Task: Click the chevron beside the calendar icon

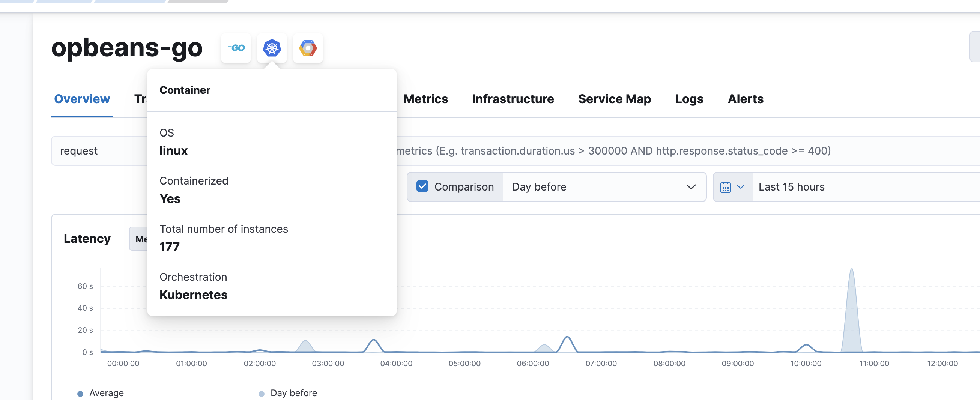Action: tap(741, 187)
